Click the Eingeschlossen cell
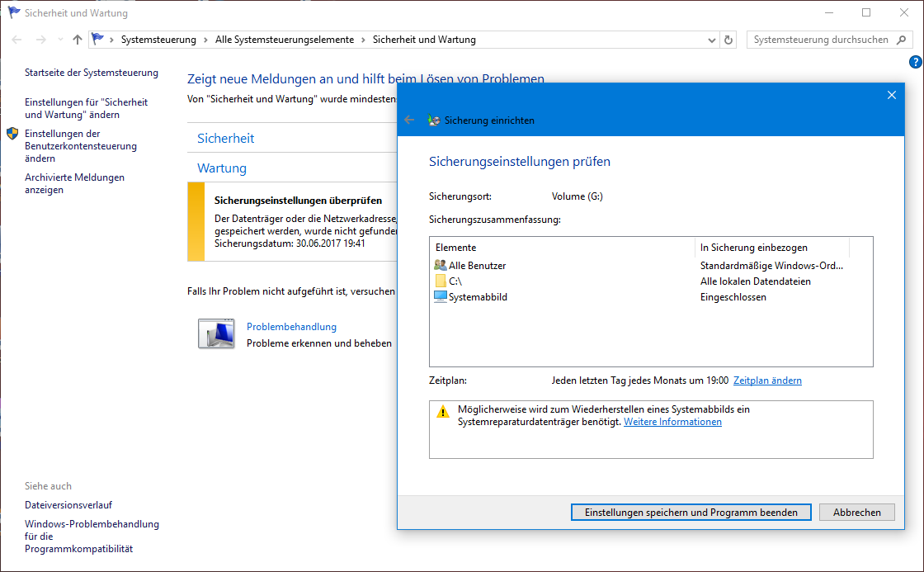924x572 pixels. (x=733, y=297)
